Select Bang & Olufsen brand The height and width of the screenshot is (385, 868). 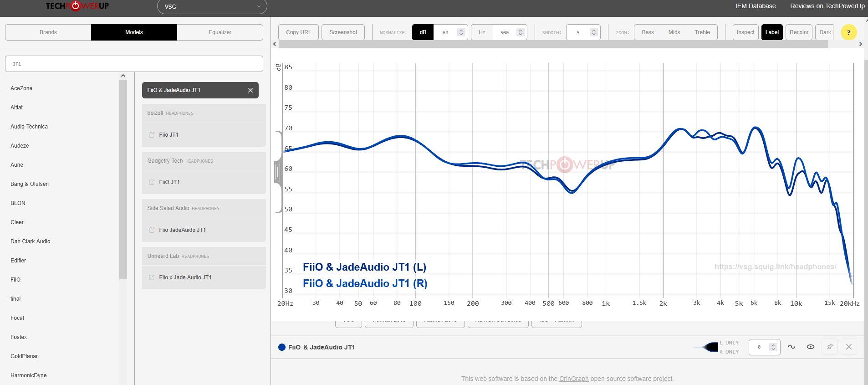[x=30, y=184]
